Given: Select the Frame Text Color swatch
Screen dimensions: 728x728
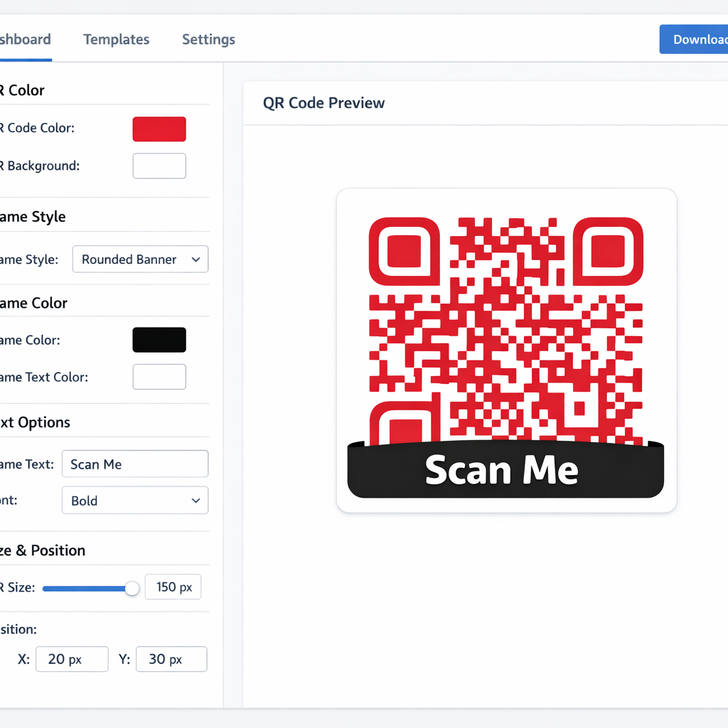Looking at the screenshot, I should coord(159,377).
